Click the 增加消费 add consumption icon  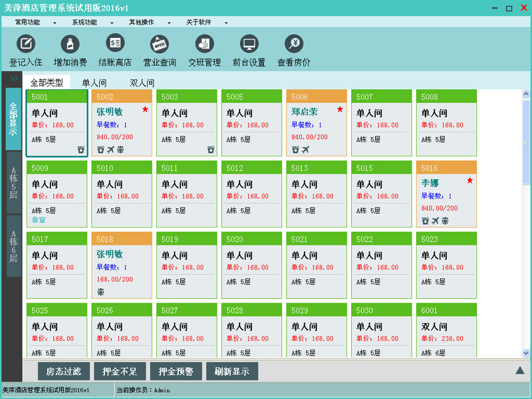(70, 44)
